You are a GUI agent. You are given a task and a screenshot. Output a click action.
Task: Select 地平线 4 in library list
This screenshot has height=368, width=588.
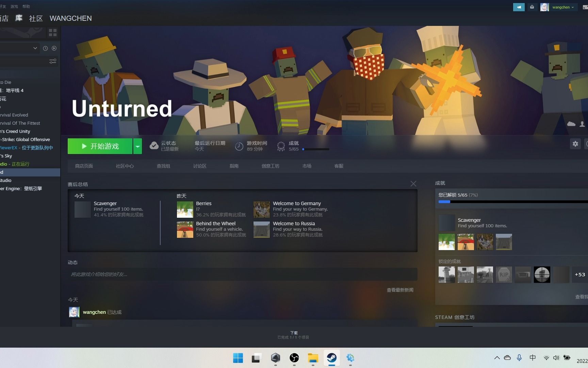coord(30,90)
